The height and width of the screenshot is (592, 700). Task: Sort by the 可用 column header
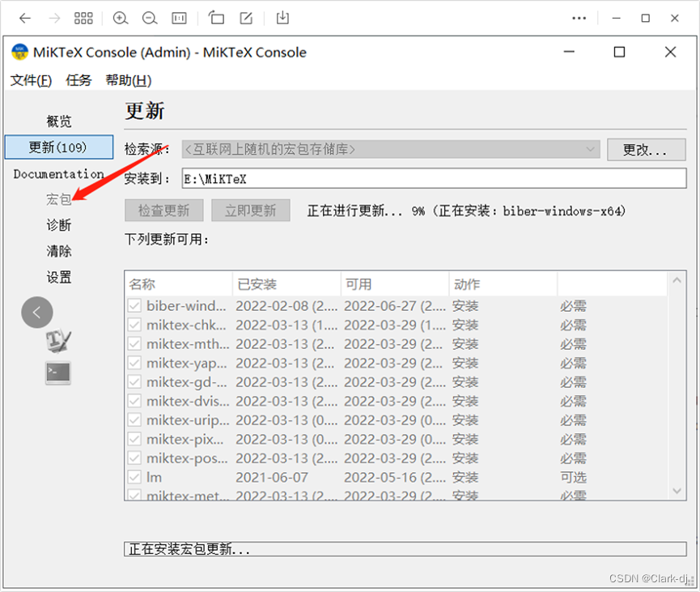(395, 284)
